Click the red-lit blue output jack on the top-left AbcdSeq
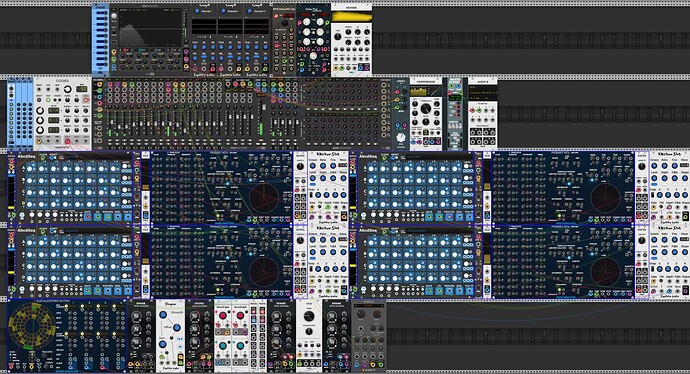Viewport: 690px width, 374px height. point(88,216)
